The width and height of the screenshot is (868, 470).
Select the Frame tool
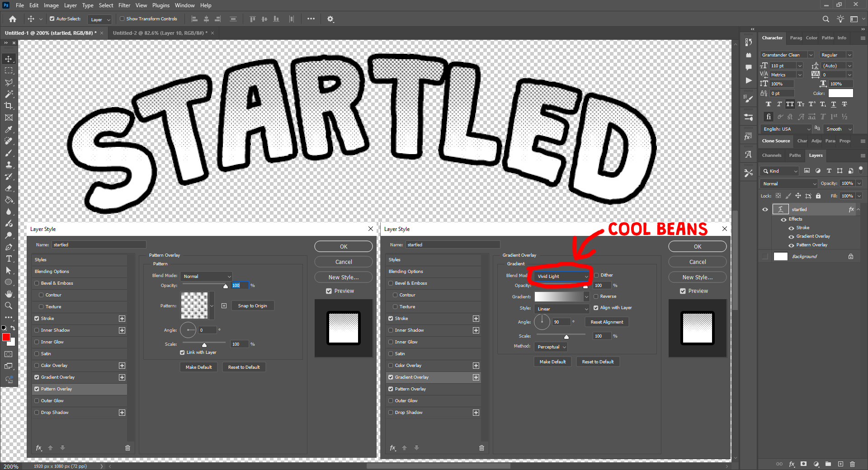9,117
